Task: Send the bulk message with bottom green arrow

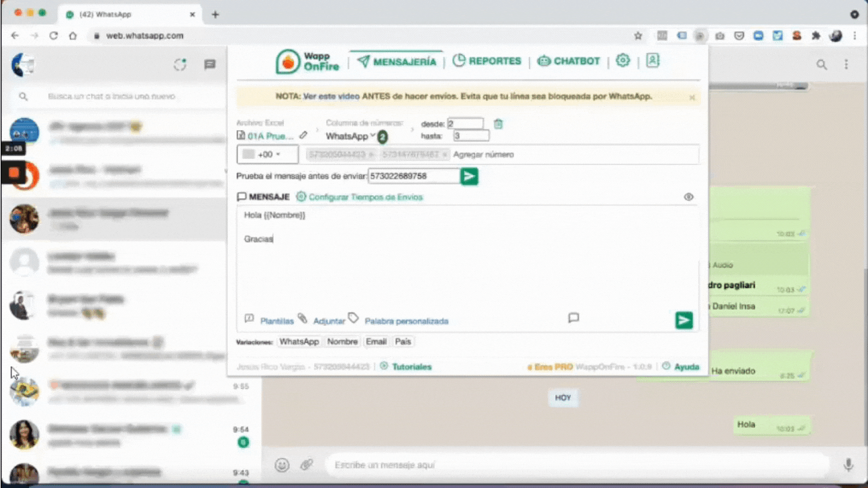Action: tap(684, 321)
